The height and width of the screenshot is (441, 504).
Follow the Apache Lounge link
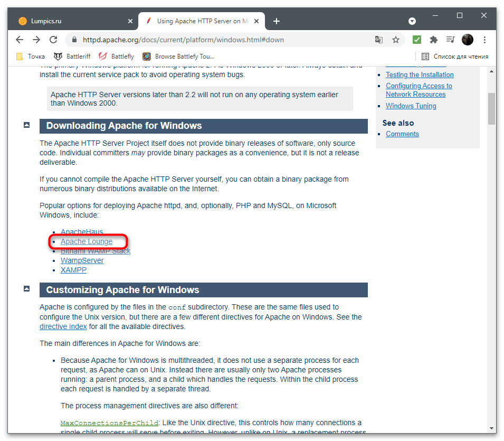click(87, 241)
